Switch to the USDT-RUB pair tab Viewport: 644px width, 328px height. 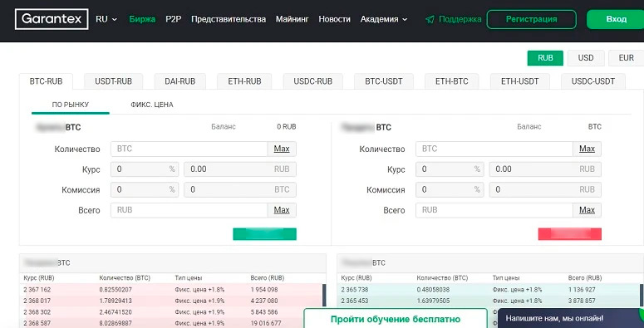pyautogui.click(x=113, y=81)
